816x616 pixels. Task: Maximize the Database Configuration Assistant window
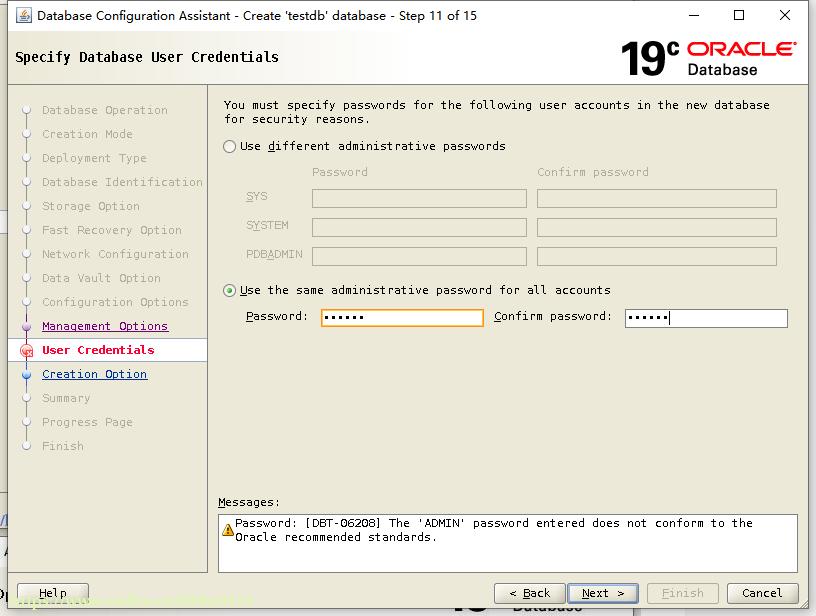click(x=739, y=16)
